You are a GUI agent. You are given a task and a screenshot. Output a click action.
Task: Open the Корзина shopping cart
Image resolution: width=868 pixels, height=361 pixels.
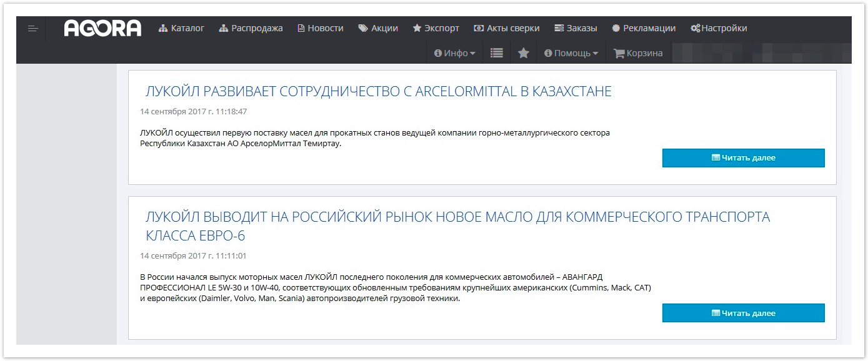[x=638, y=53]
